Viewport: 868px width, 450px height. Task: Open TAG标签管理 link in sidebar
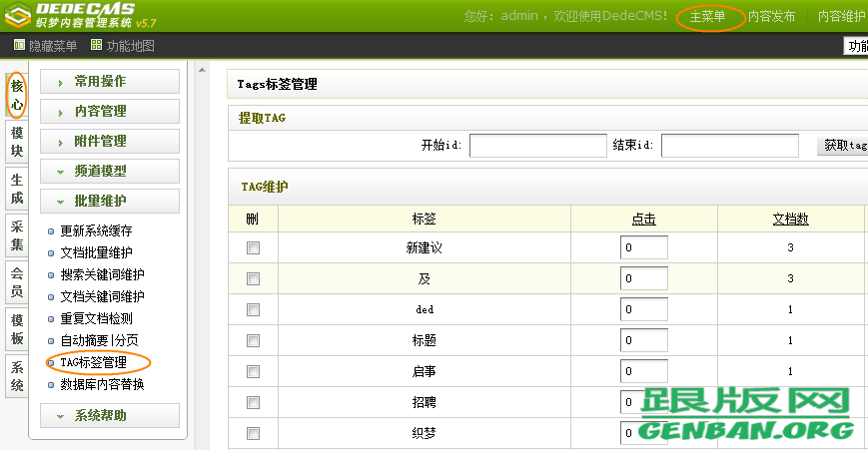pos(93,362)
